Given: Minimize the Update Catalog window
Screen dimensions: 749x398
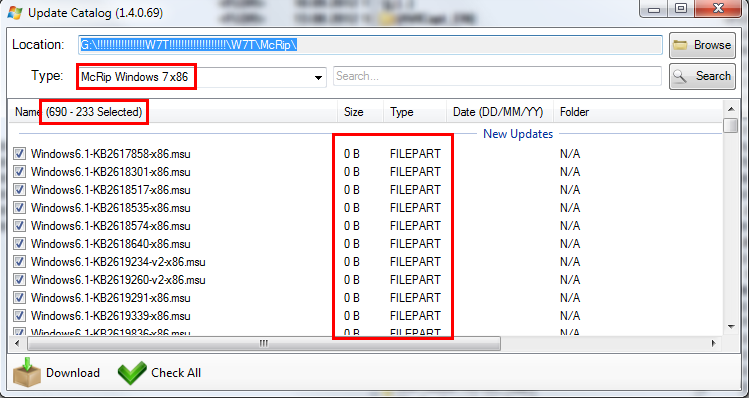Looking at the screenshot, I should [654, 8].
